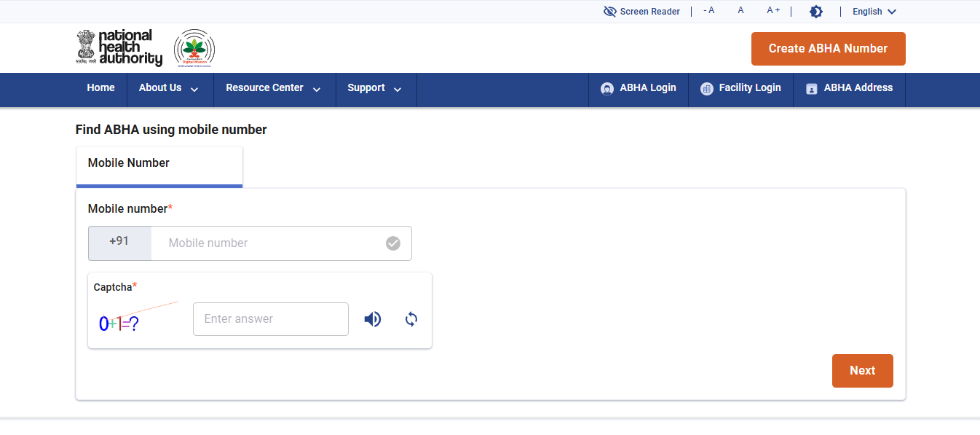Reset font size to default A
980x435 pixels.
pos(740,11)
